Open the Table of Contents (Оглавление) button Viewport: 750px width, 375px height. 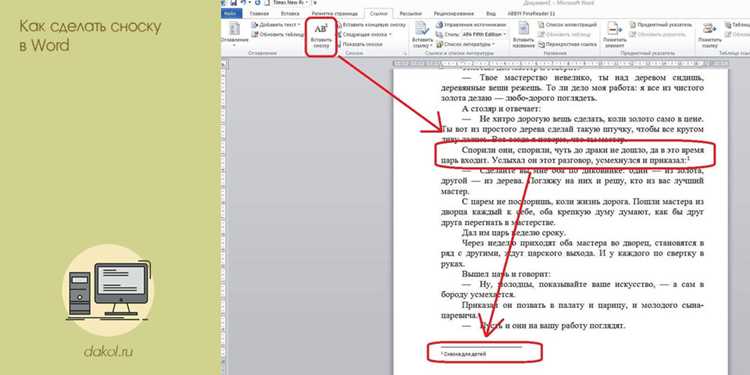click(x=234, y=34)
